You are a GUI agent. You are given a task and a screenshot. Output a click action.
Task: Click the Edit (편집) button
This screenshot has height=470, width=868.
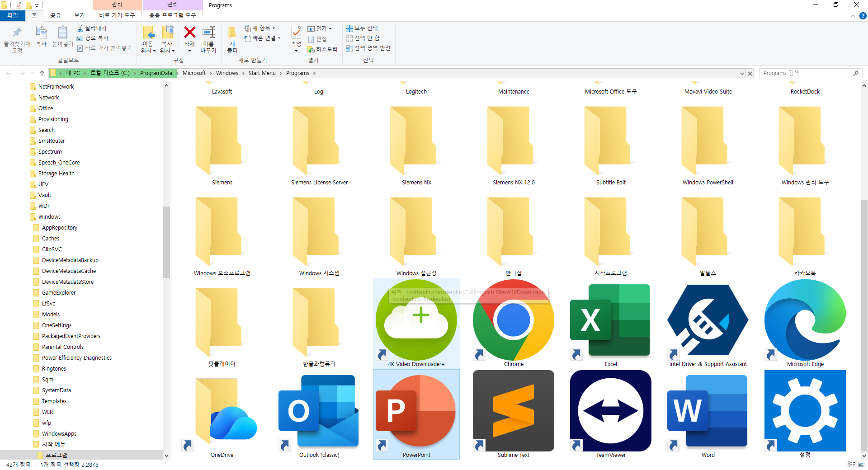click(318, 39)
